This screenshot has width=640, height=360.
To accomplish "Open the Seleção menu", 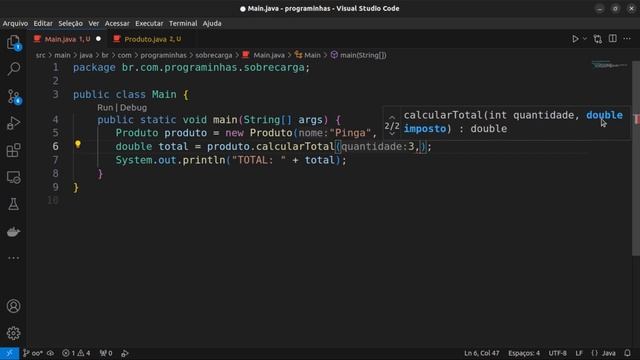I will click(x=70, y=23).
